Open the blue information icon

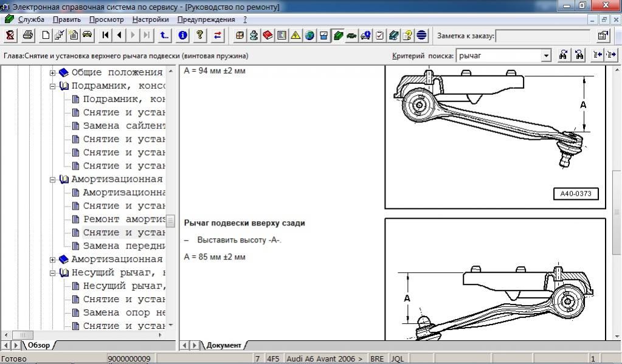(x=183, y=36)
